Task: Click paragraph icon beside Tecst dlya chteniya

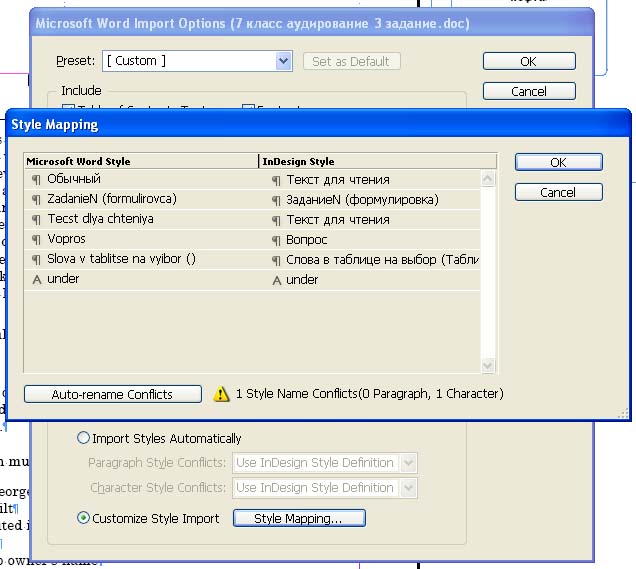Action: (x=37, y=220)
